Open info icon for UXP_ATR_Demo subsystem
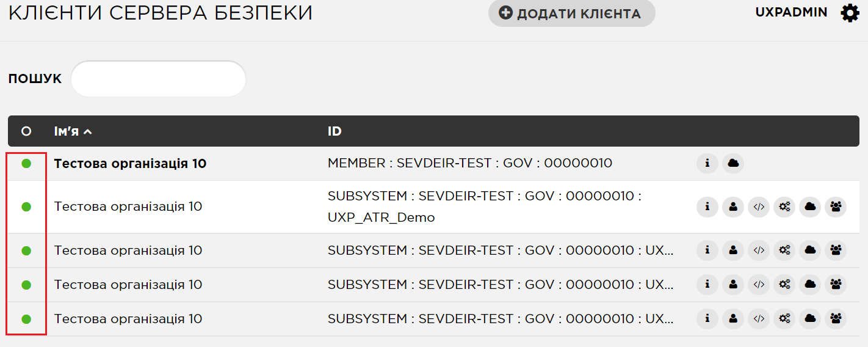The width and height of the screenshot is (868, 347). (x=707, y=206)
